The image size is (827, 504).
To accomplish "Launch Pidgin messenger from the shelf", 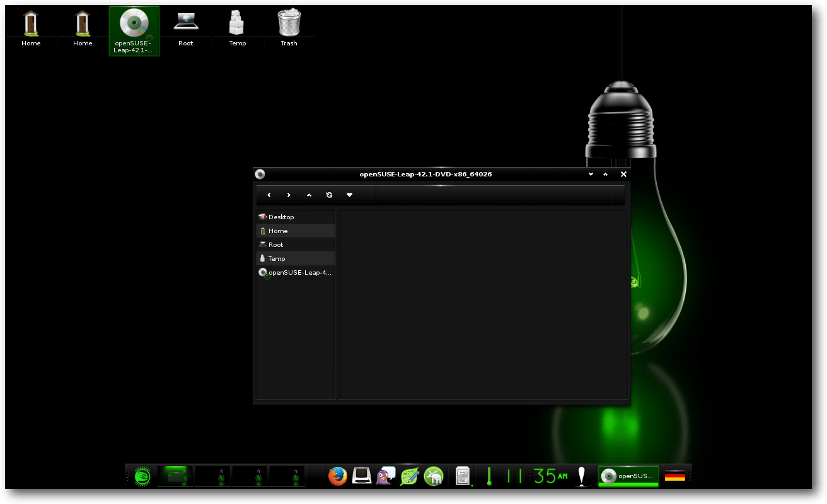I will click(386, 476).
